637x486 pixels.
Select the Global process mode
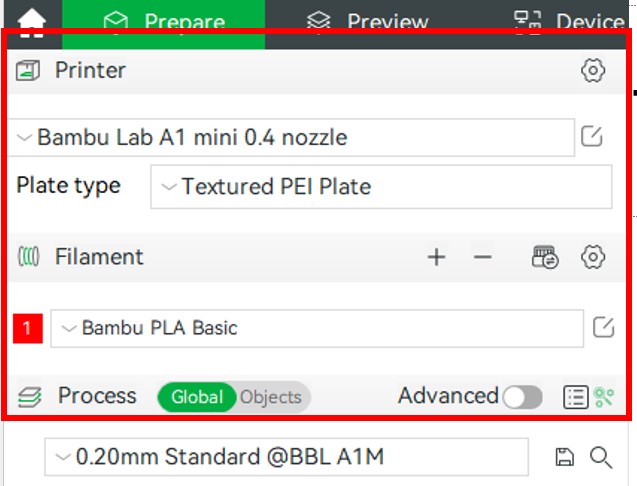[x=197, y=397]
